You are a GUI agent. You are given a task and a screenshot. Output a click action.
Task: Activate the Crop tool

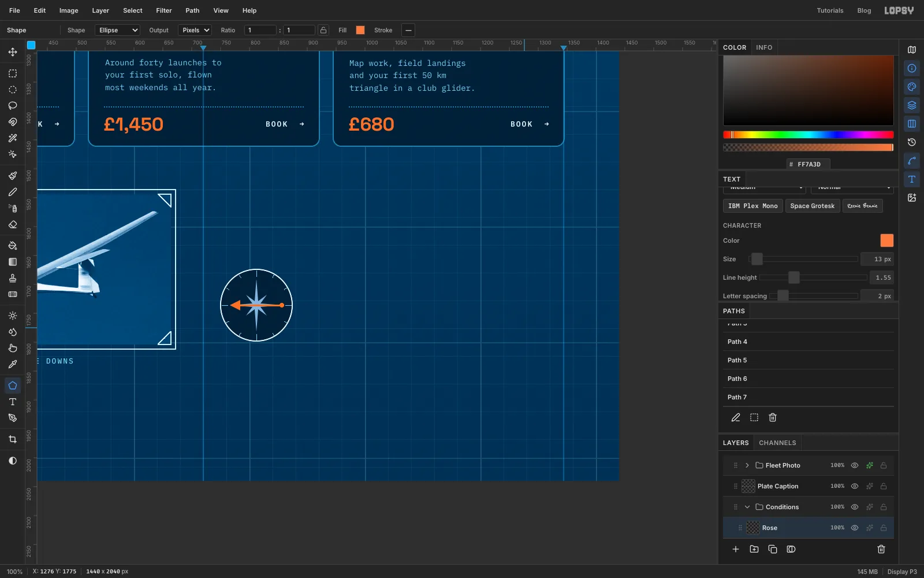(x=13, y=439)
